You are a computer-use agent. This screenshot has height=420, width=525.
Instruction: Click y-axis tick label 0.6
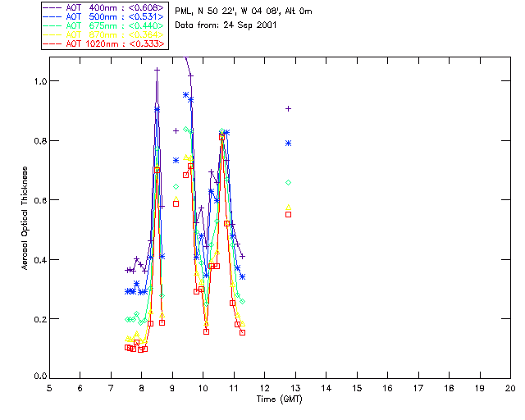coord(40,200)
